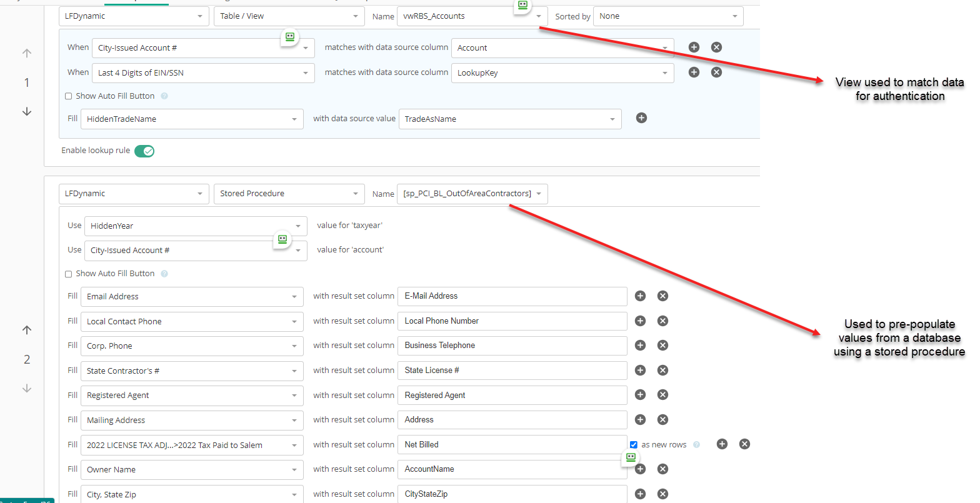Add row after State License # mapping

coord(640,371)
